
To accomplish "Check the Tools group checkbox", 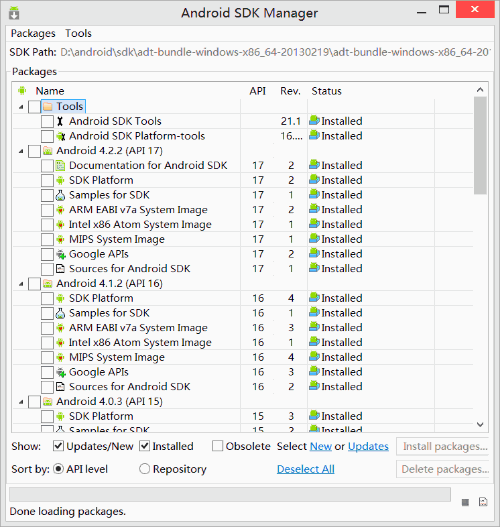I will (x=34, y=107).
